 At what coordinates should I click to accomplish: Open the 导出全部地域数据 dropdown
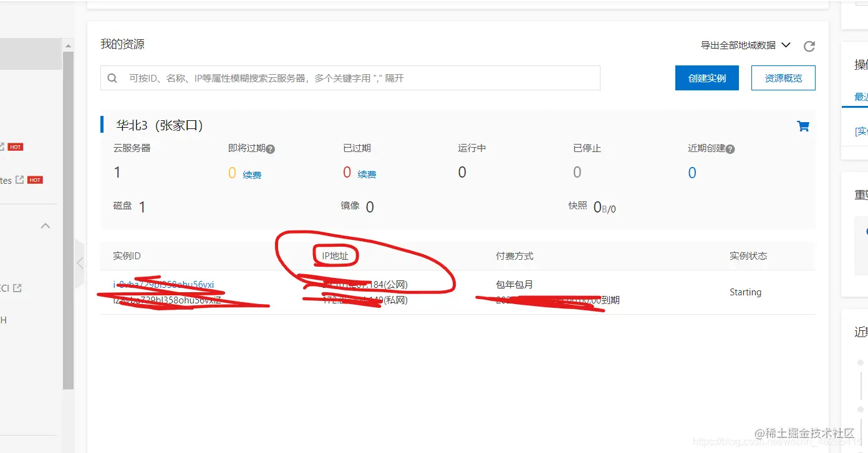pos(738,45)
